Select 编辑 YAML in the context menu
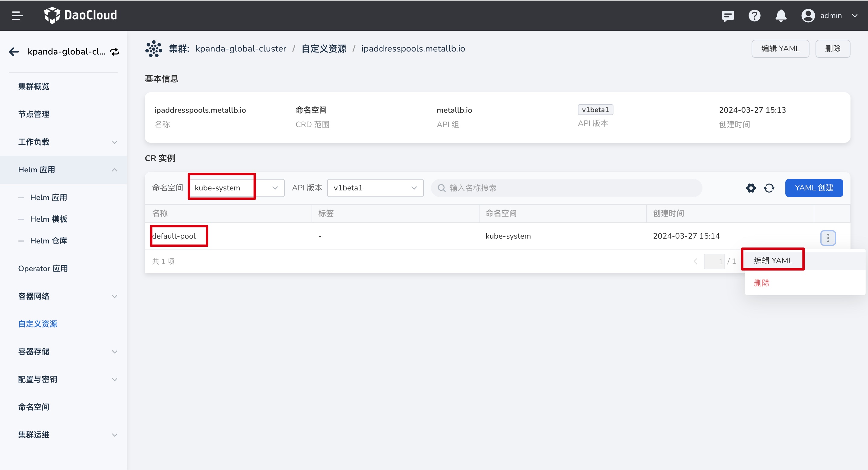The width and height of the screenshot is (868, 470). [773, 260]
